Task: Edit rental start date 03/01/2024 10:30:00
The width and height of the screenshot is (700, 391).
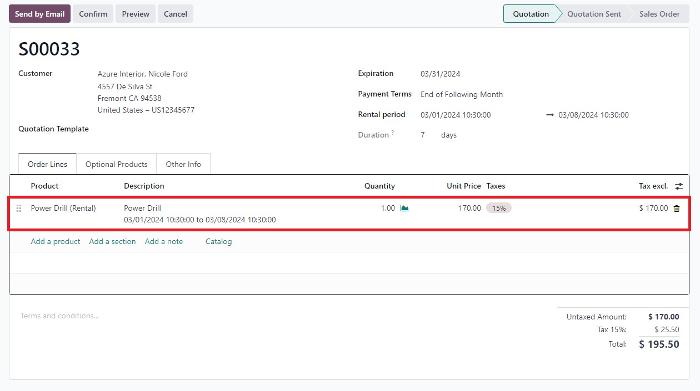Action: coord(455,115)
